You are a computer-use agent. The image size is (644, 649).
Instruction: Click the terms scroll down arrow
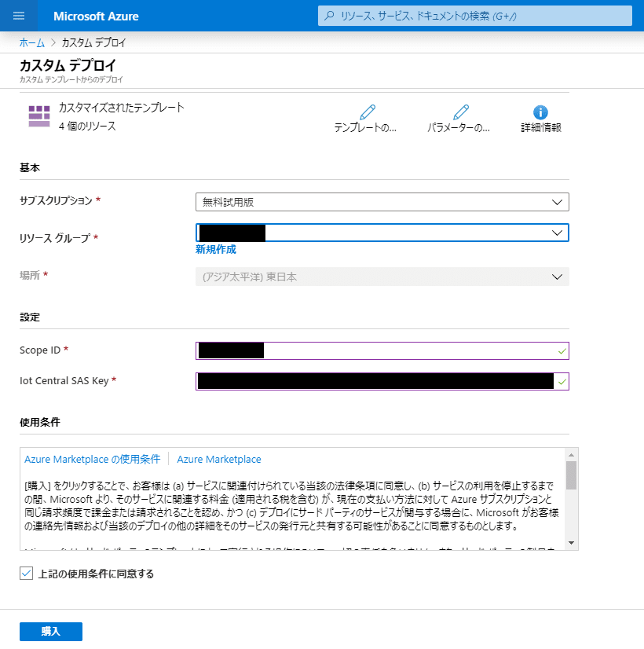click(571, 543)
